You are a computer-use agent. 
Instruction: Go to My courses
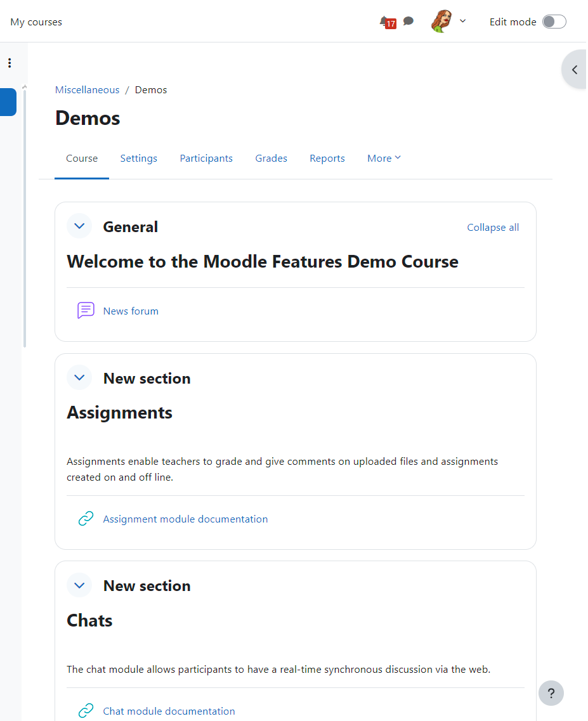[x=36, y=22]
